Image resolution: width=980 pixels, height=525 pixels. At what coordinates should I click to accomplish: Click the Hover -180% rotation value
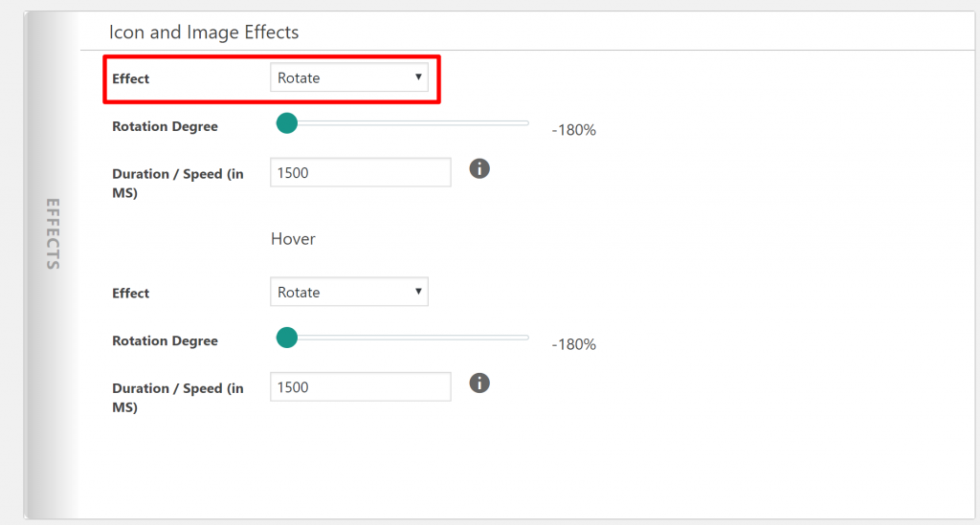[574, 344]
